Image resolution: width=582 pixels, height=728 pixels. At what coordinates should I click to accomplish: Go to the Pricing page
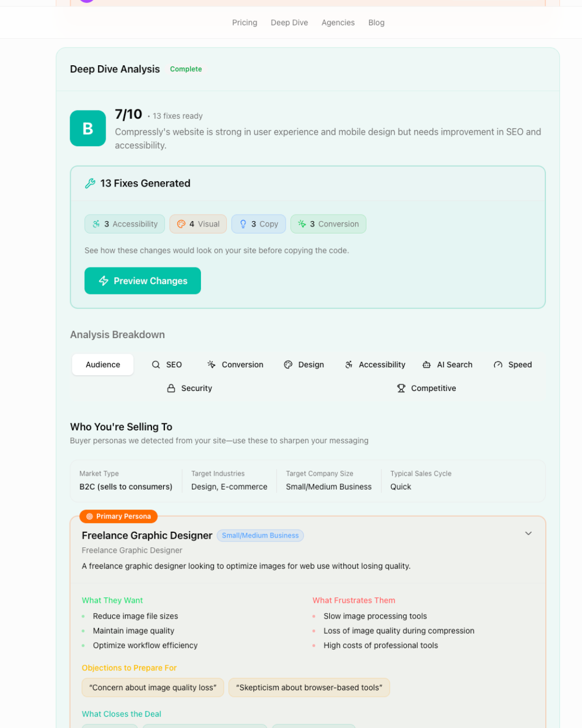(x=245, y=23)
